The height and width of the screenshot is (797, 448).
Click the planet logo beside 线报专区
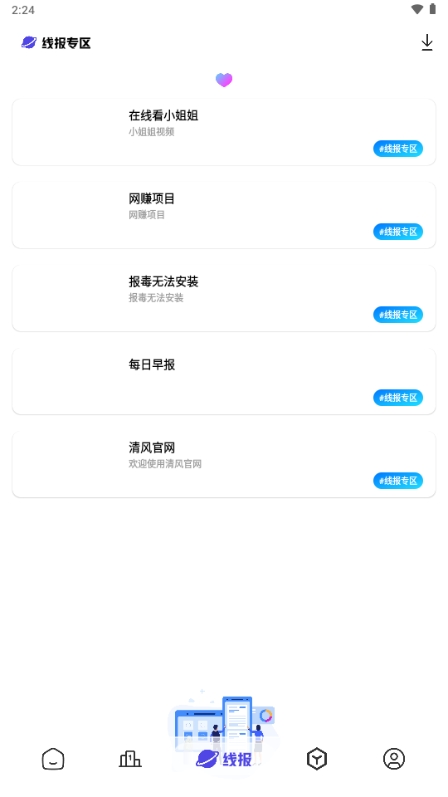tap(29, 43)
